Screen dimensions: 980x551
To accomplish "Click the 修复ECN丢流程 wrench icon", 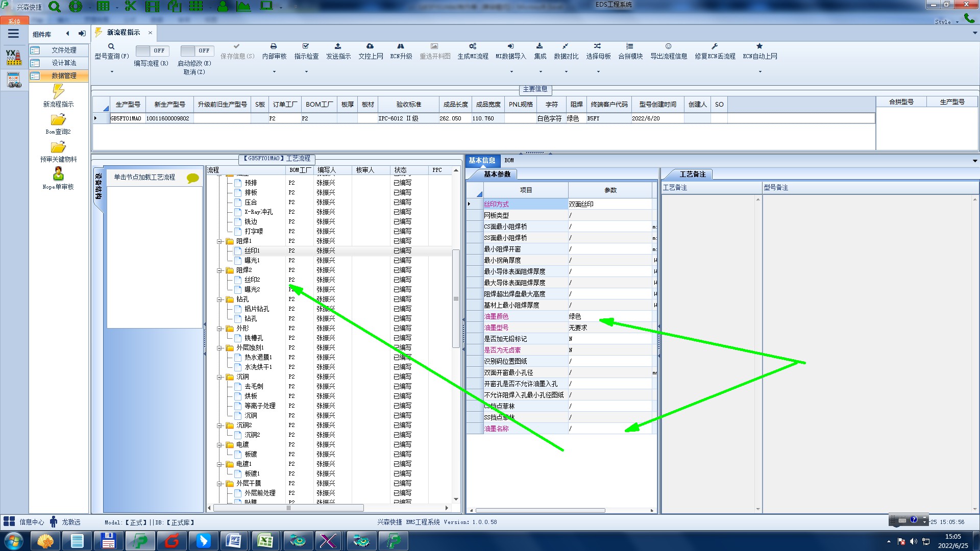I will pyautogui.click(x=715, y=46).
